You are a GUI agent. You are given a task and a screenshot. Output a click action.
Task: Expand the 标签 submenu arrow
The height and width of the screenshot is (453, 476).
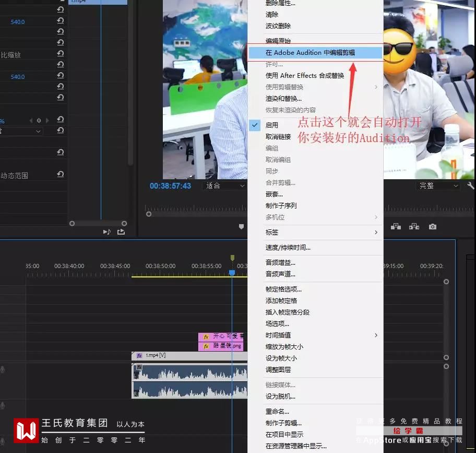point(376,232)
